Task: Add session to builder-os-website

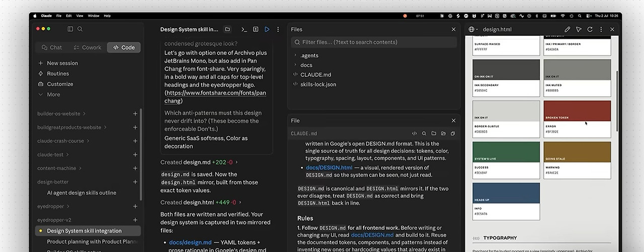Action: 135,114
